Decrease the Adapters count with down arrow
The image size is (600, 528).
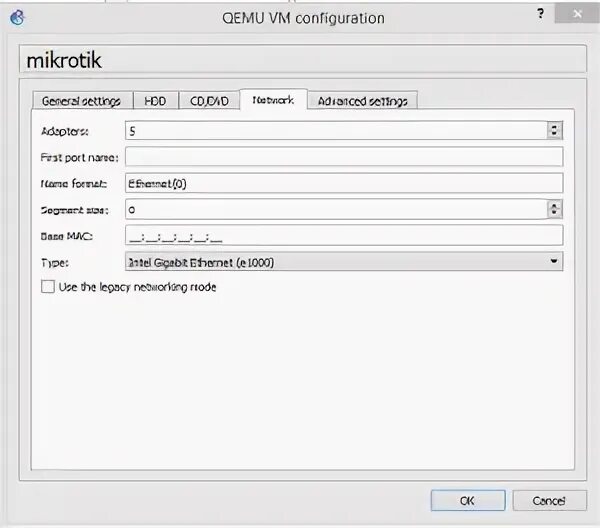[554, 135]
